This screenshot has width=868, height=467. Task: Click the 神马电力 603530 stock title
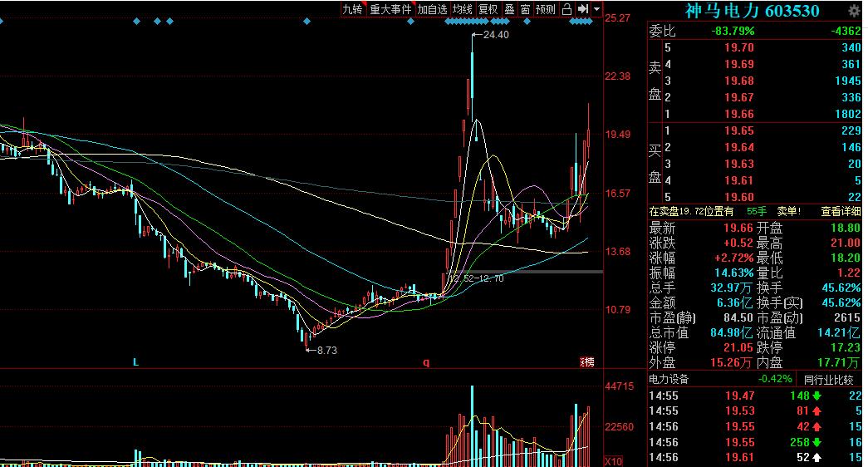[x=752, y=11]
